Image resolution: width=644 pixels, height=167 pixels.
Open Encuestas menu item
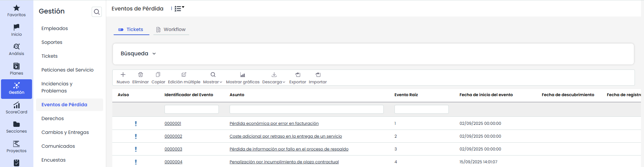[54, 160]
